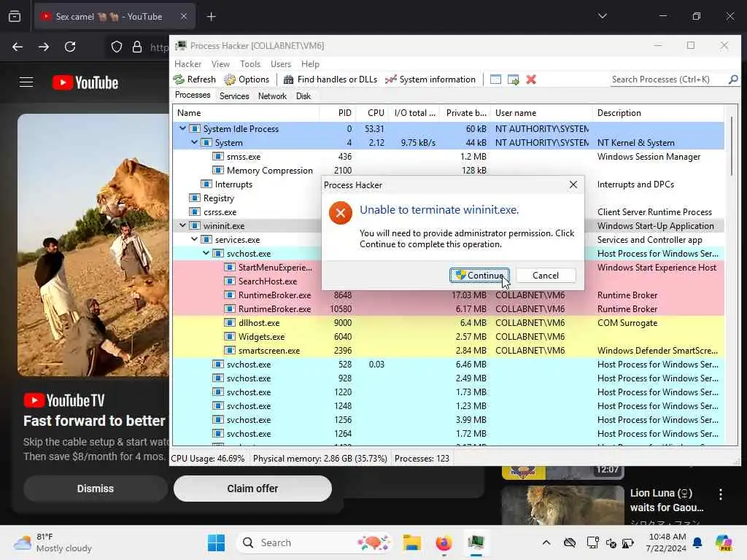Sort by the User name column
The height and width of the screenshot is (560, 747).
coord(542,113)
